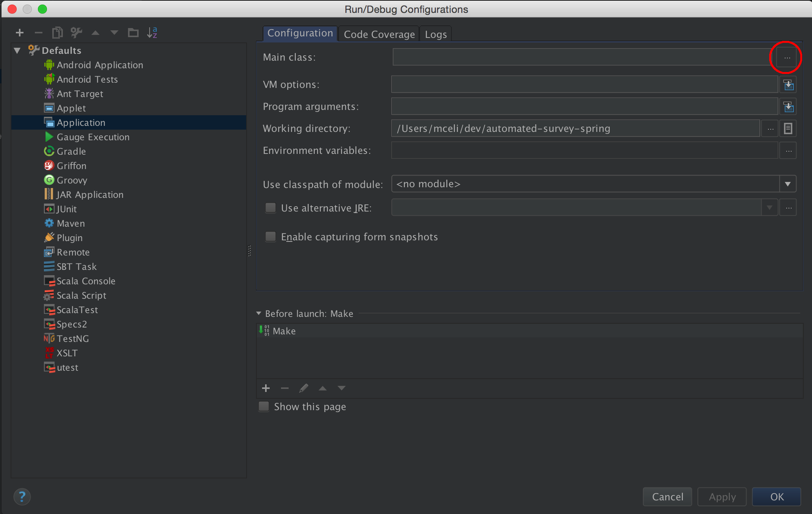812x514 pixels.
Task: Sort configurations alphabetically icon
Action: tap(152, 33)
